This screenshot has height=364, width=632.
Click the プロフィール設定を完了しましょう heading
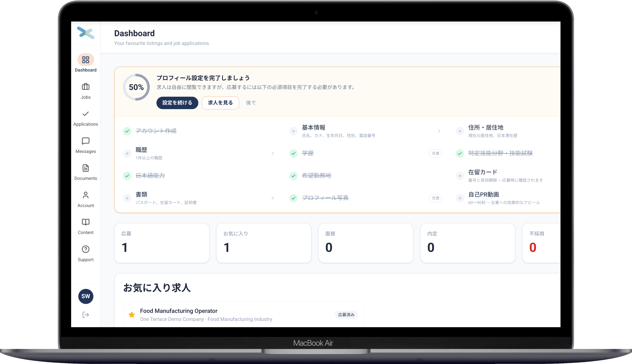click(203, 78)
